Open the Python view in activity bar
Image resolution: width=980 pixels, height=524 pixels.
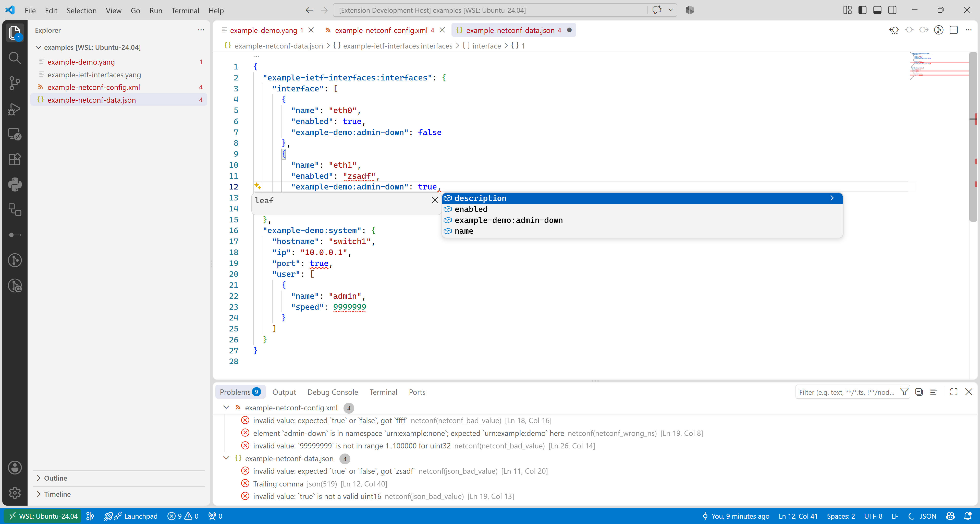pos(15,184)
